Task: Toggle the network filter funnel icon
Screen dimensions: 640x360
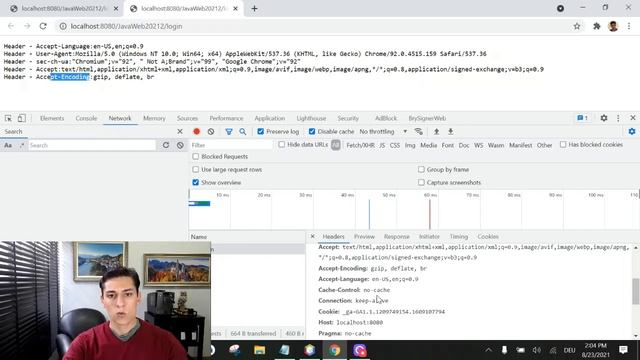Action: 229,131
